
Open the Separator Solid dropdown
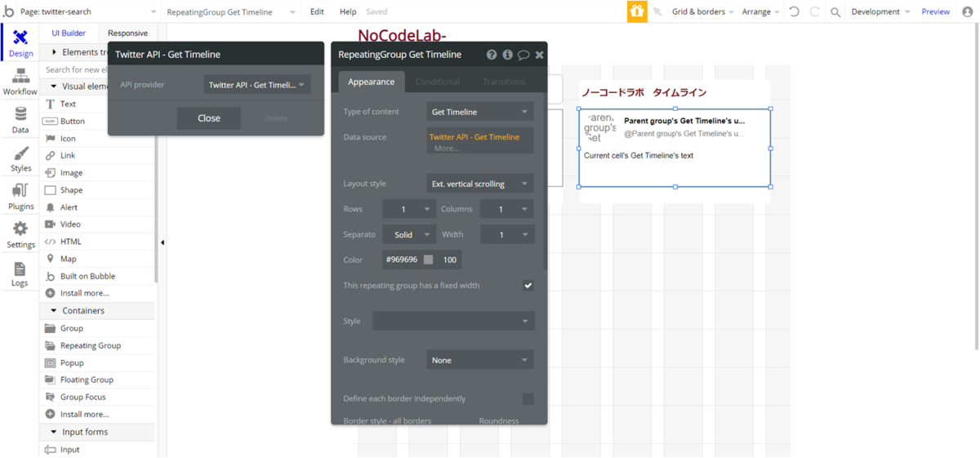point(409,234)
